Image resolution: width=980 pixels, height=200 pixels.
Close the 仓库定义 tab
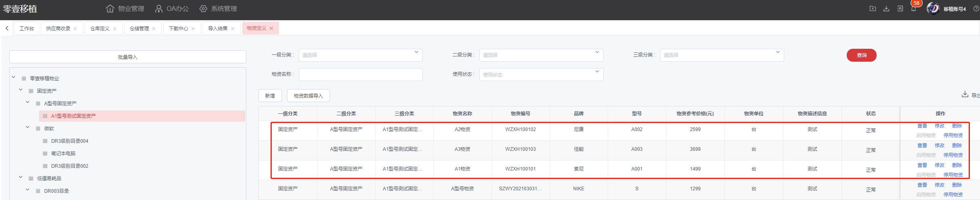[115, 29]
